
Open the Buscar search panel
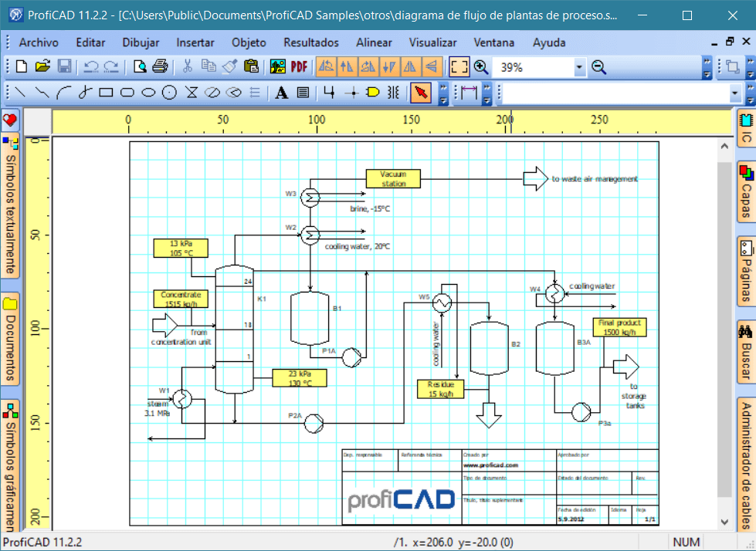point(747,352)
